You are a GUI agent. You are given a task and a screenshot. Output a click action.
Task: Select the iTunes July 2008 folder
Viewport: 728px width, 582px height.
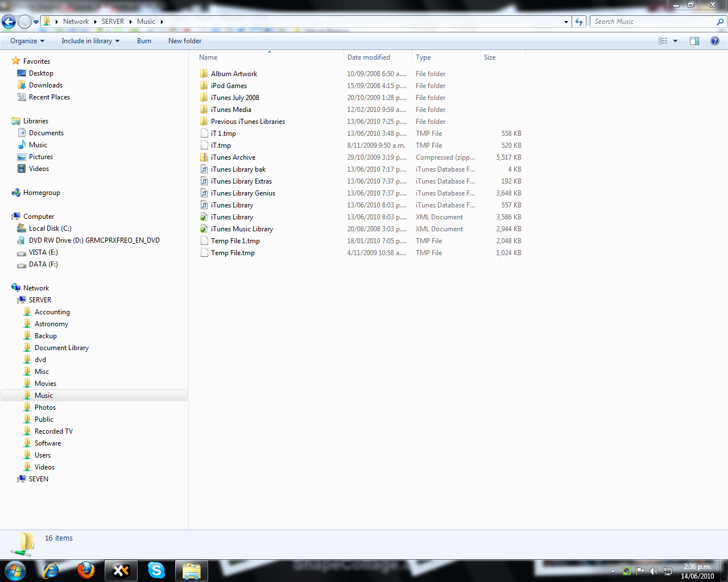[235, 98]
